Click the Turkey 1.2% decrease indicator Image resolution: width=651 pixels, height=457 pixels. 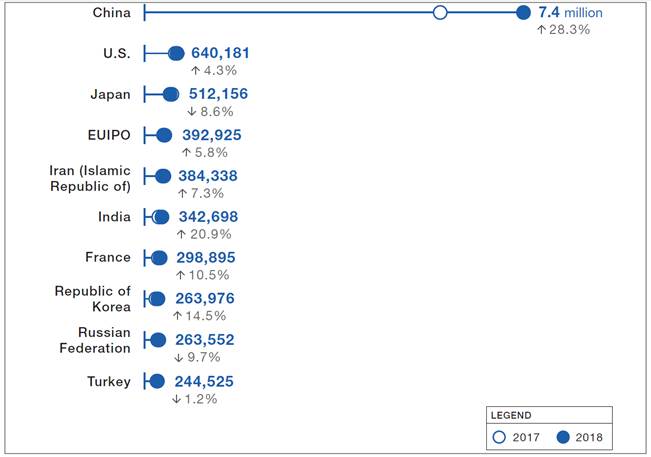pyautogui.click(x=194, y=398)
